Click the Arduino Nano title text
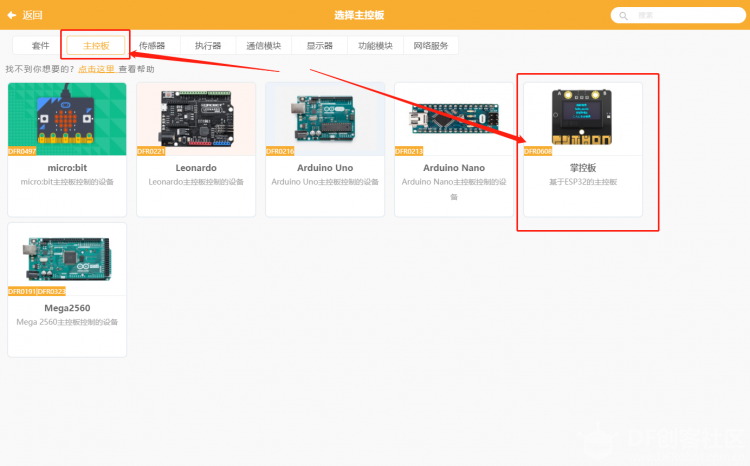The image size is (750, 466). 454,168
